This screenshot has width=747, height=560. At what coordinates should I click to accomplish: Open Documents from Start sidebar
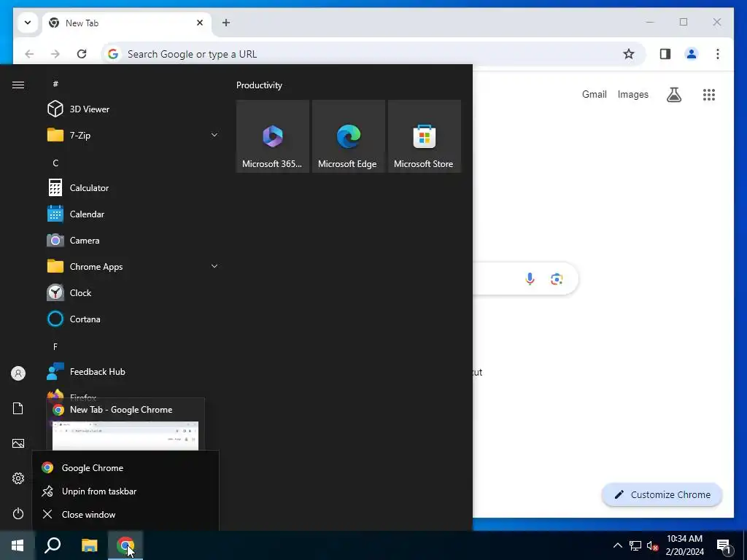(18, 408)
